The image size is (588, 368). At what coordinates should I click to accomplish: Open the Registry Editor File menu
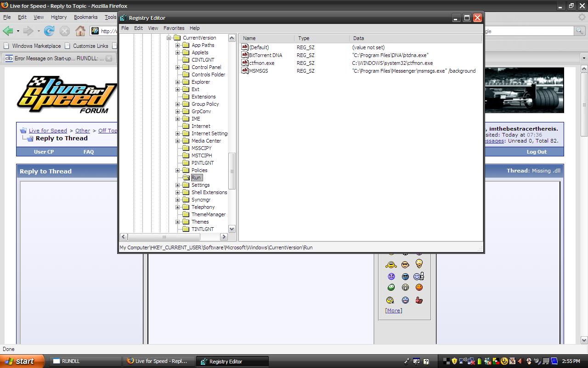[125, 28]
